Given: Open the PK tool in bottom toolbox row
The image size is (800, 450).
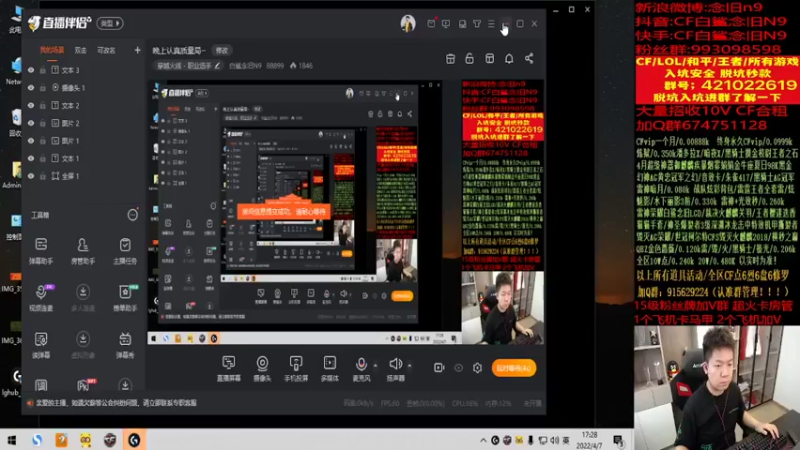Looking at the screenshot, I should point(83,385).
